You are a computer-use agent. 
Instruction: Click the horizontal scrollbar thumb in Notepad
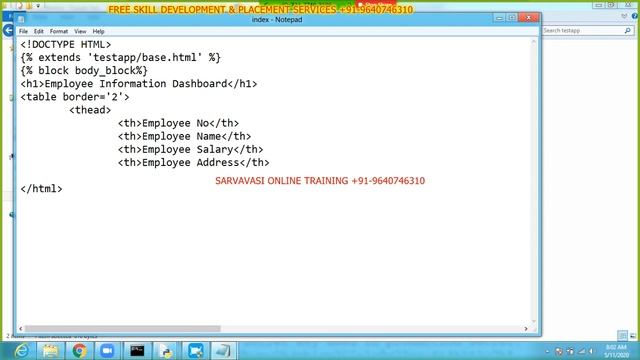[122, 329]
